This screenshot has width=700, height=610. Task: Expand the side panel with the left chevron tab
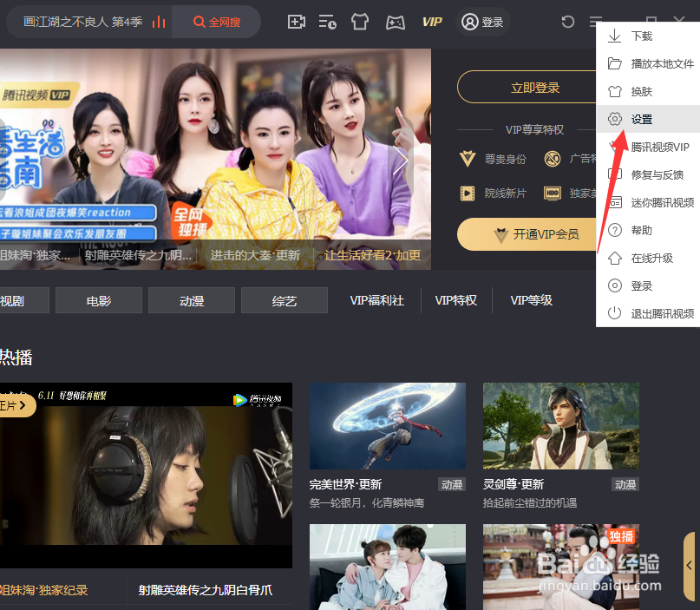click(x=690, y=566)
